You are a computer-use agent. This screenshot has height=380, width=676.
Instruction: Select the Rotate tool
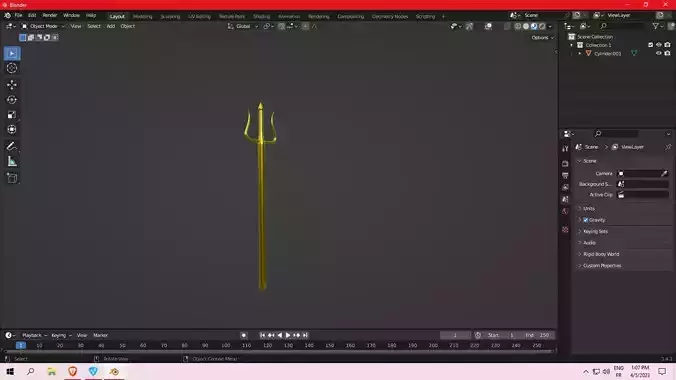point(12,100)
